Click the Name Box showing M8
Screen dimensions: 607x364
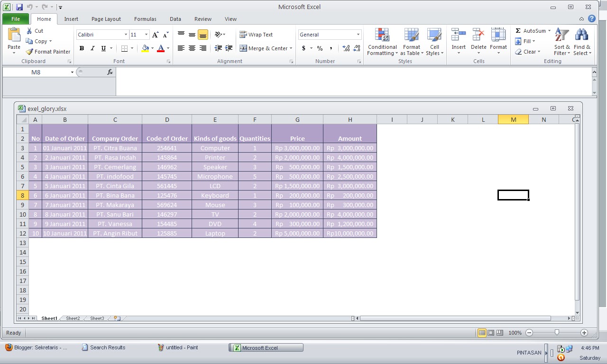[36, 72]
